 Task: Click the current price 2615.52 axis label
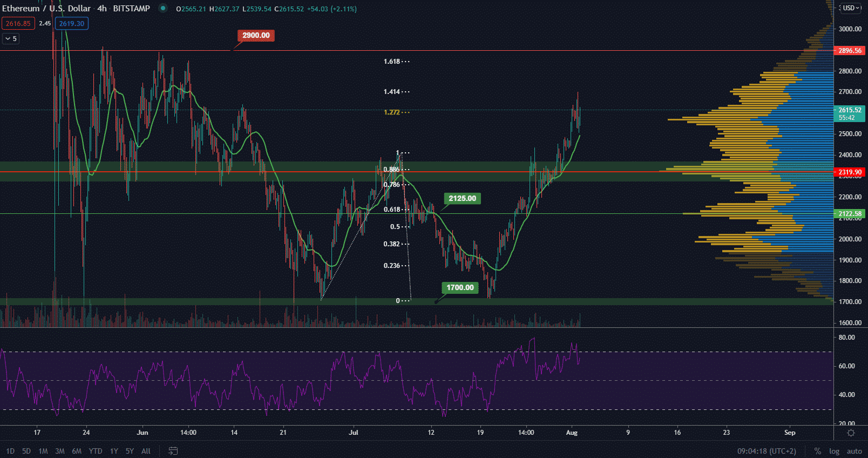[x=850, y=110]
